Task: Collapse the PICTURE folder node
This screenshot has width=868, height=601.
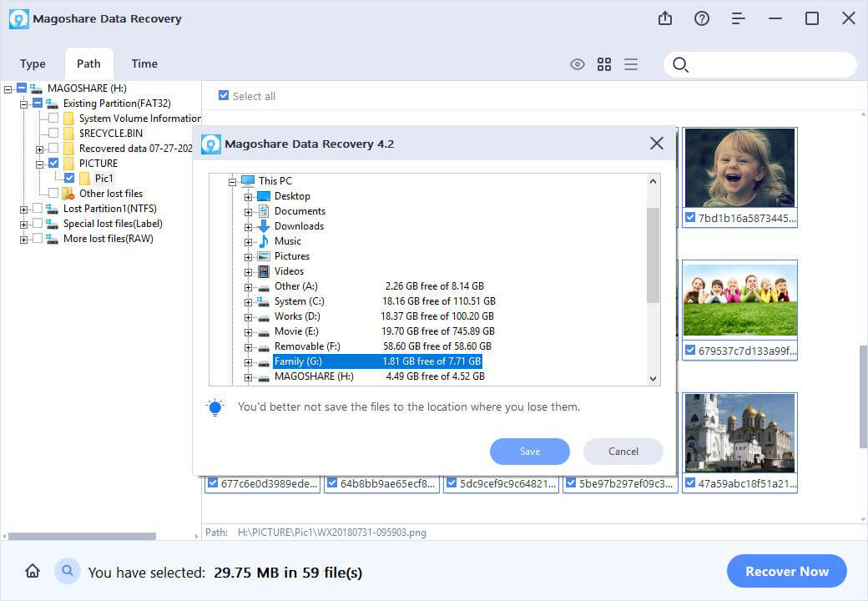Action: (39, 164)
